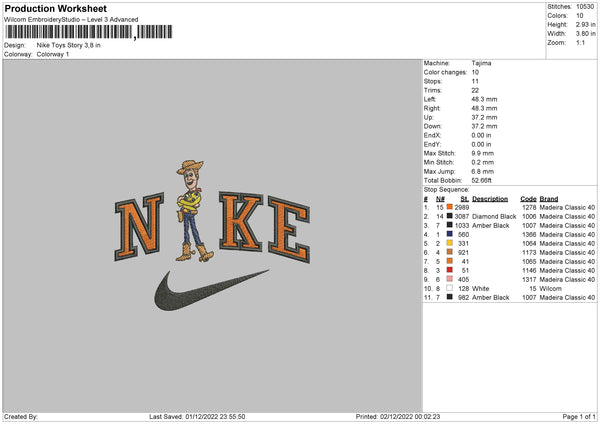Select the Zoom value '1:1'

coord(580,42)
